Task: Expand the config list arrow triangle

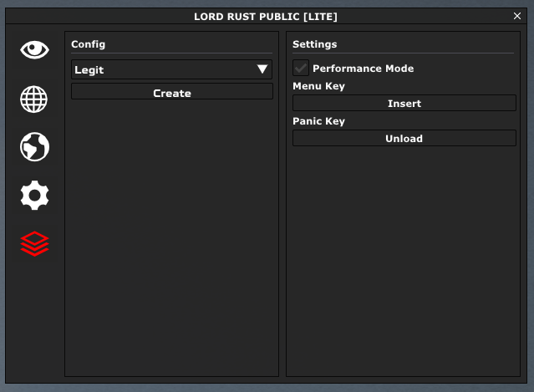Action: pos(262,69)
